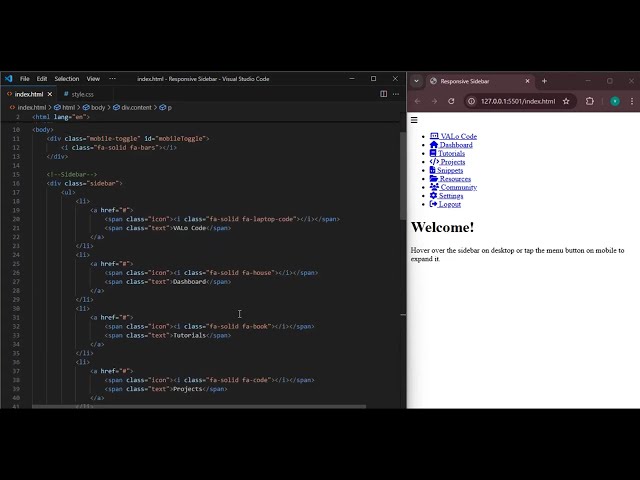The width and height of the screenshot is (640, 480).
Task: Split the editor with the split icon
Action: point(383,94)
